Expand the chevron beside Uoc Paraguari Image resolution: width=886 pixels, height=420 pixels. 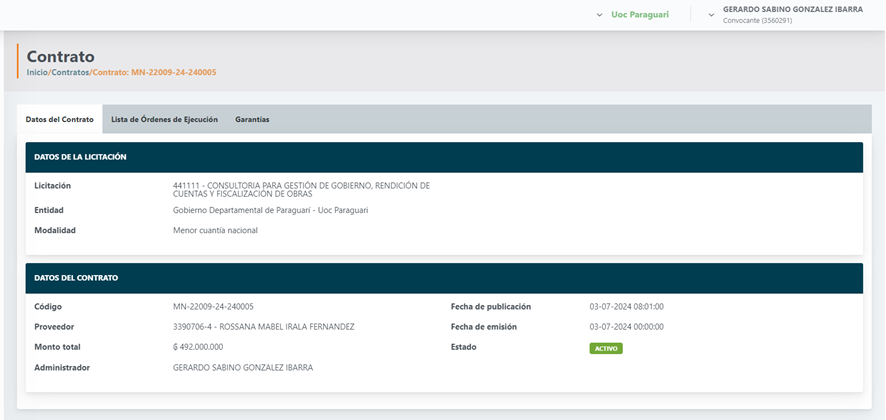[600, 15]
